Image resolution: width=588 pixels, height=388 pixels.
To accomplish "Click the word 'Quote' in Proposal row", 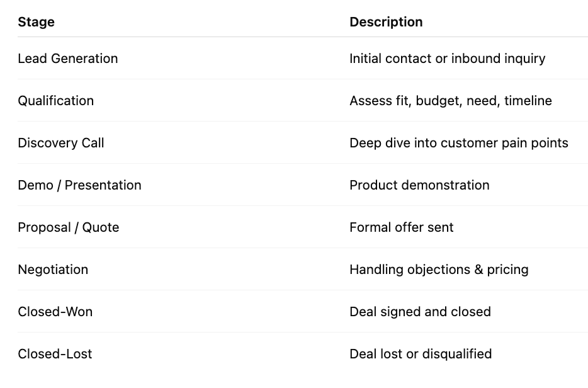I will (101, 227).
